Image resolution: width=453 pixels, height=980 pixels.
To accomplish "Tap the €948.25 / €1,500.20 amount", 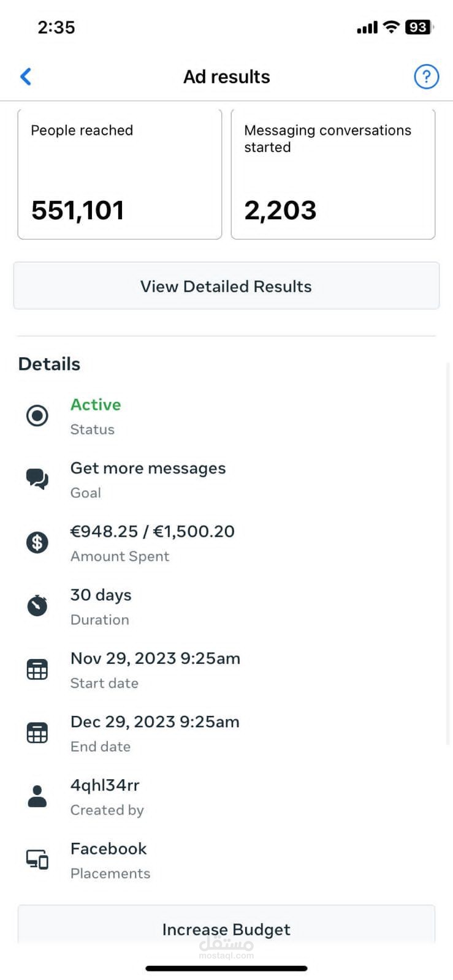I will click(x=153, y=532).
